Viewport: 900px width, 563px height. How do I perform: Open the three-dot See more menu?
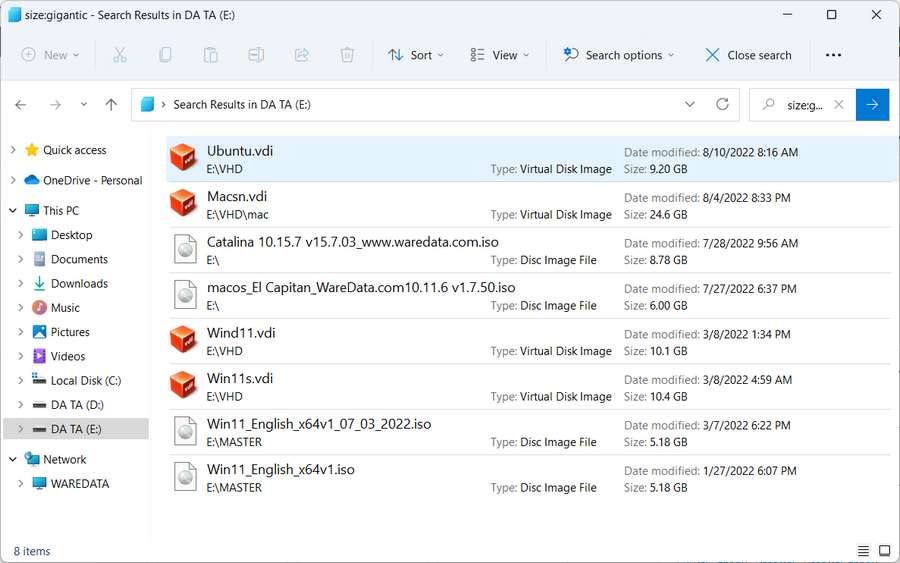pos(833,55)
